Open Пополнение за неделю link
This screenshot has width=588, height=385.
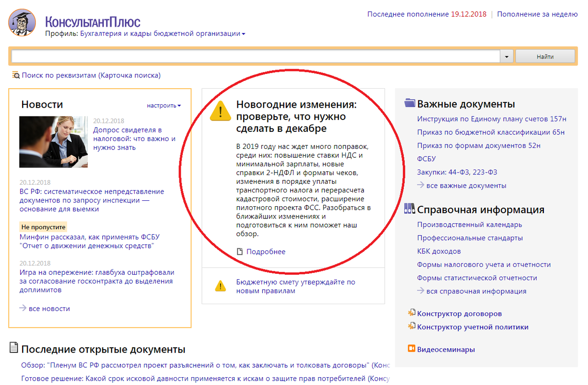pos(538,14)
